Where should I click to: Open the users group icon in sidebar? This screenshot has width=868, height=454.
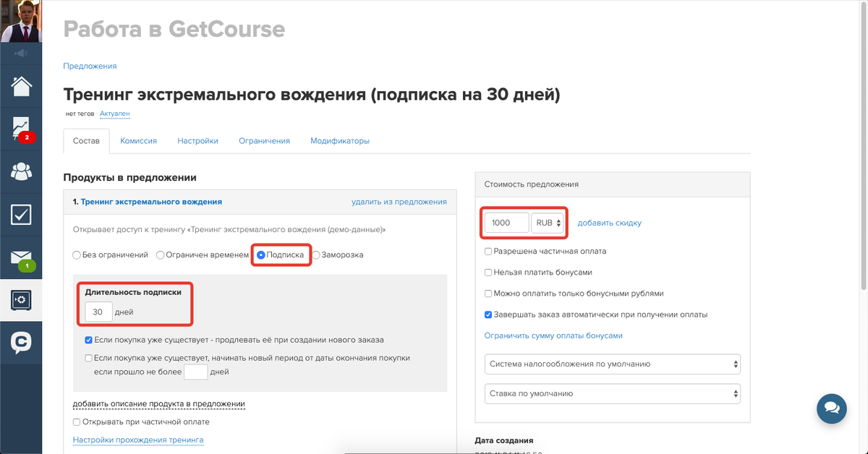[x=21, y=171]
